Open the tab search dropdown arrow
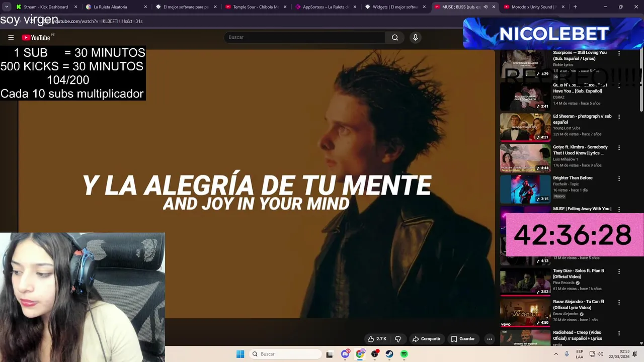The width and height of the screenshot is (644, 362). (7, 7)
